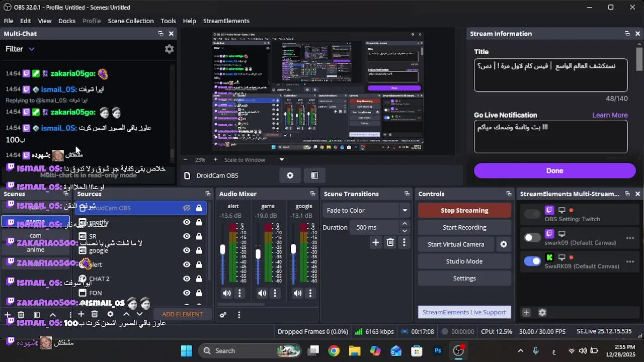The image size is (644, 362).
Task: Enable swark09 Twitch output toggle
Action: tap(532, 238)
